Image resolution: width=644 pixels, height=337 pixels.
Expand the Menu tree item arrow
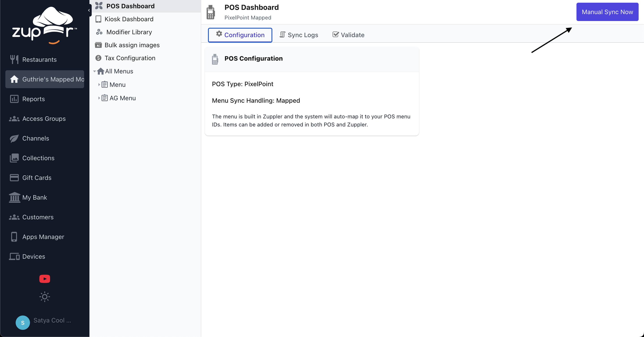[x=99, y=85]
